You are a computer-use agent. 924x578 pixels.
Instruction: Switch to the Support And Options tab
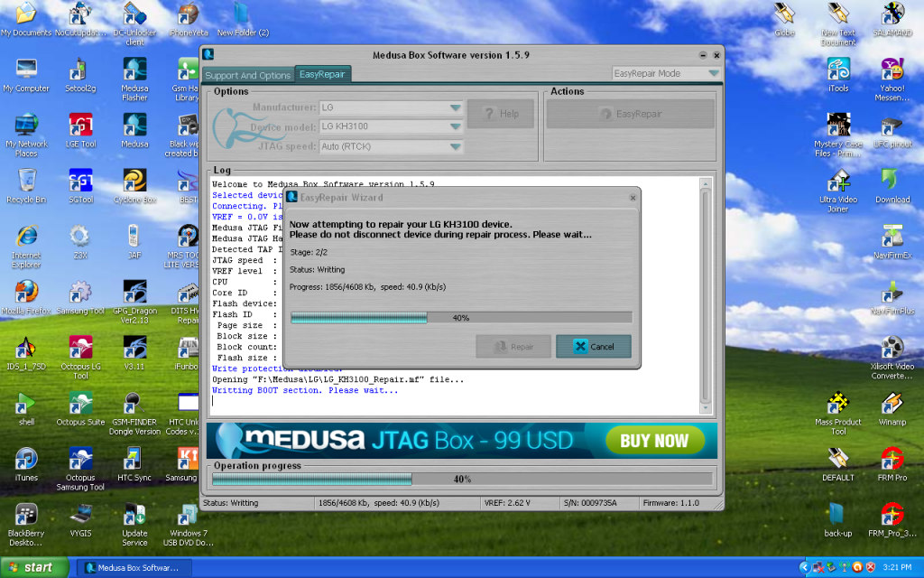tap(247, 76)
